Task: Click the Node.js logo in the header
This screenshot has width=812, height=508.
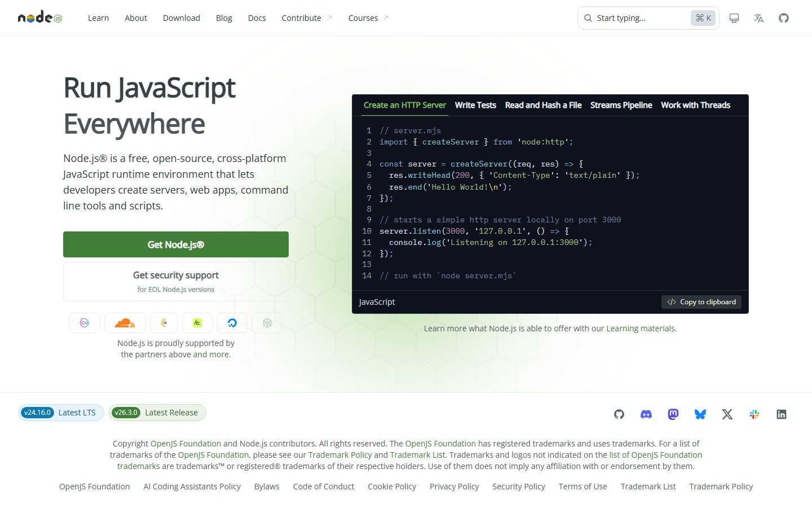Action: [39, 17]
